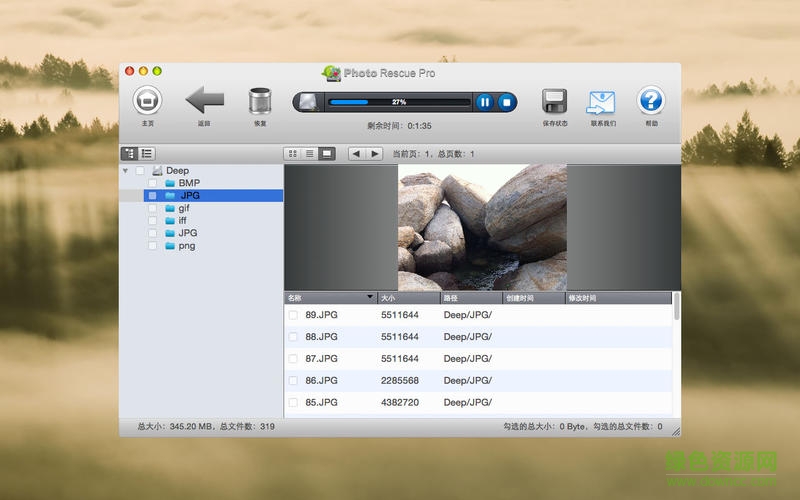This screenshot has height=500, width=800.
Task: Tick the checkbox for 86.JPG
Action: (293, 381)
